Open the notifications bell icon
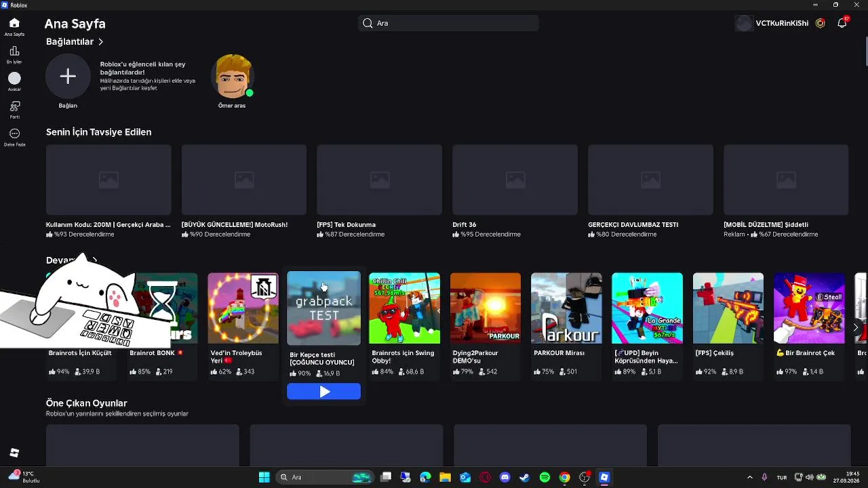 (x=842, y=23)
